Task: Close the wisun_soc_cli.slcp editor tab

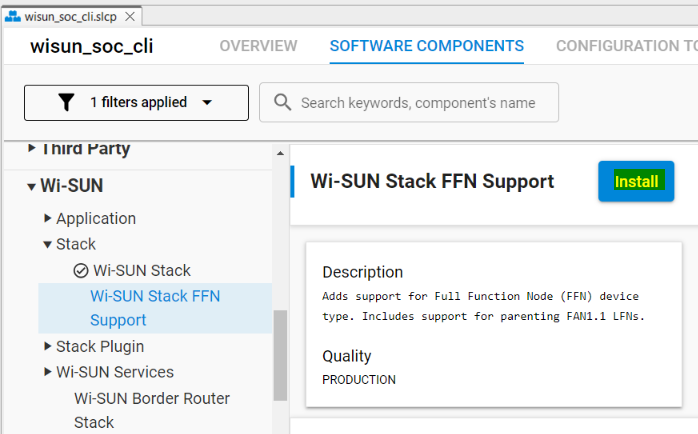Action: (131, 16)
